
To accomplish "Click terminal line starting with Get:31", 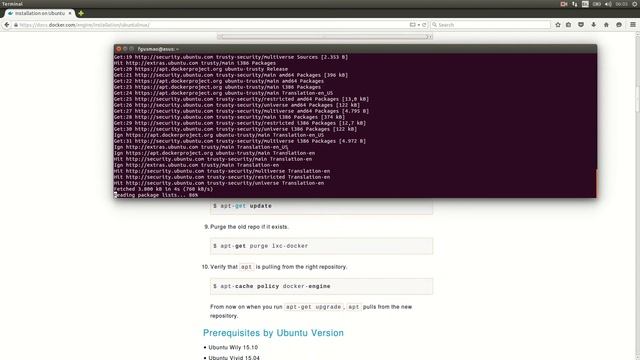I will (240, 141).
